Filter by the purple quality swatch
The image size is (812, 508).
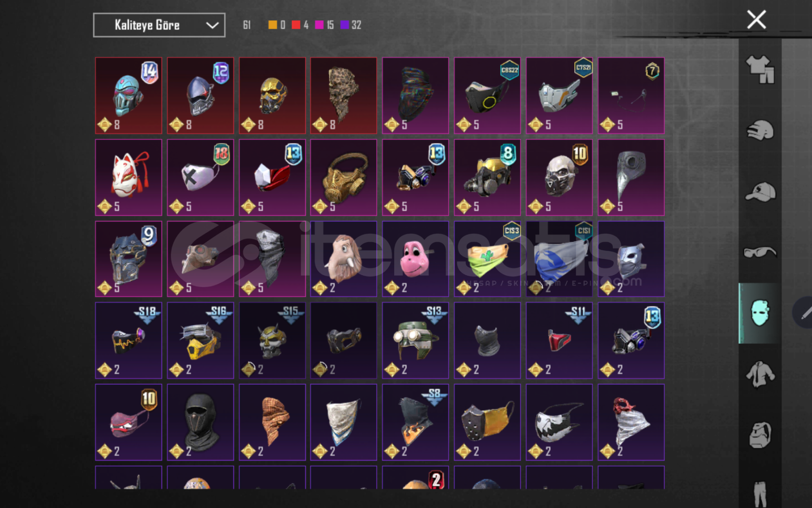344,25
